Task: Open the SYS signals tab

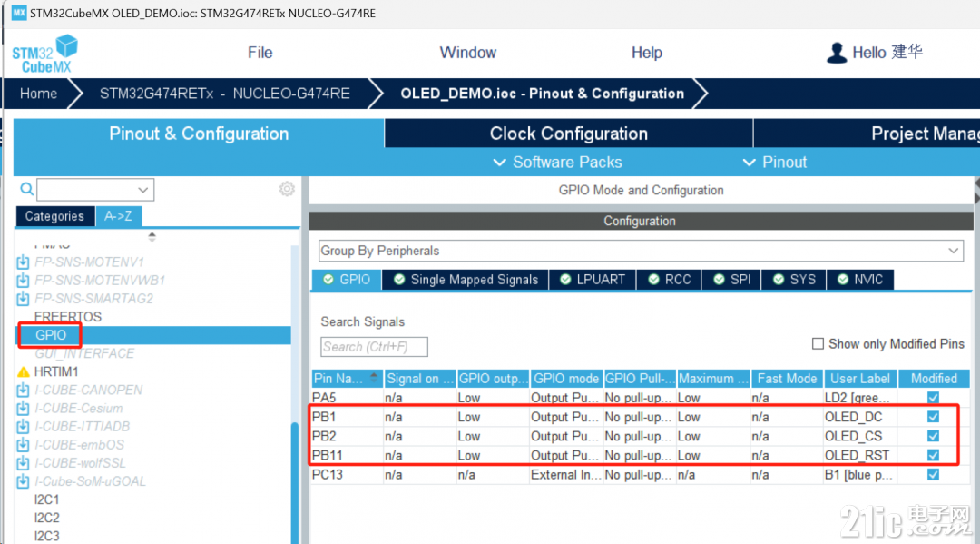Action: (794, 280)
